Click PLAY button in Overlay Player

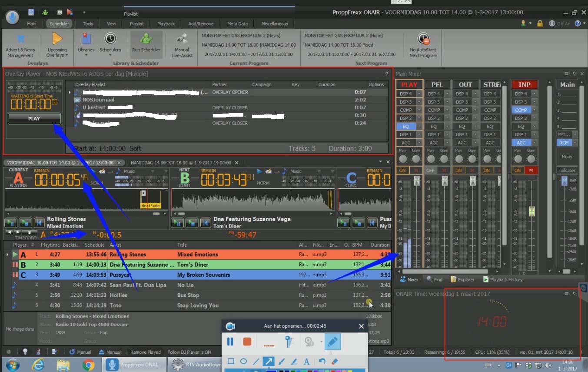click(34, 118)
